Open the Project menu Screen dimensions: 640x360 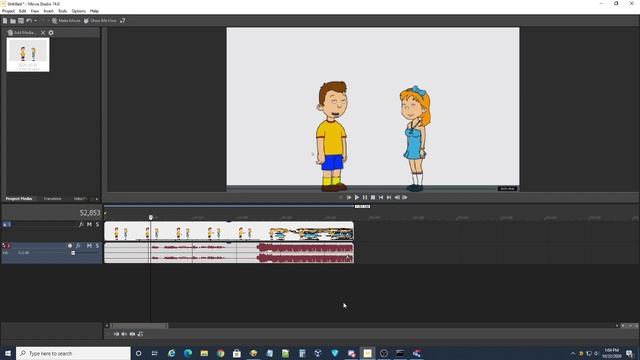tap(8, 11)
